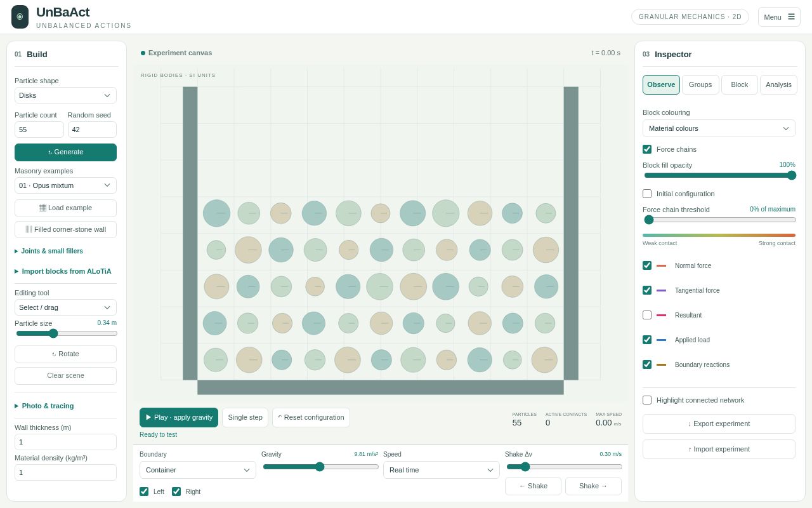Open the Editing tool dropdown

pyautogui.click(x=65, y=307)
